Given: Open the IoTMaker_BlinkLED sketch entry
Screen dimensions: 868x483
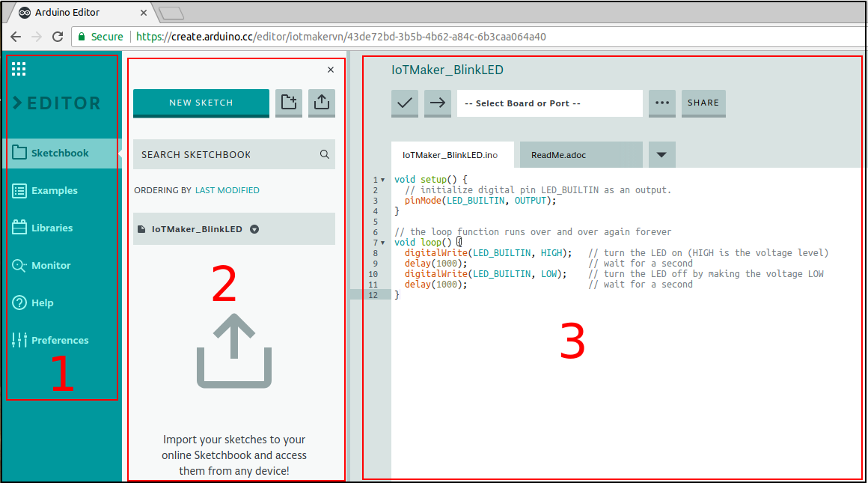Looking at the screenshot, I should tap(234, 228).
